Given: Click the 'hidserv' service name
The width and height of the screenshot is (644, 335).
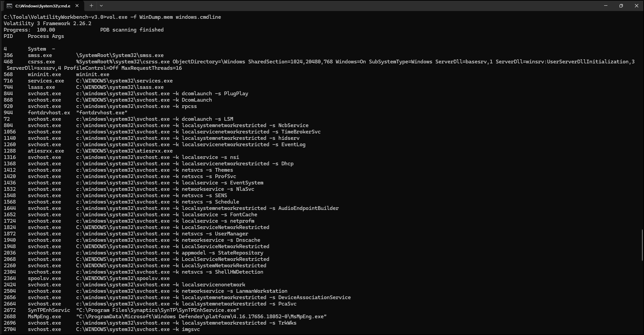Looking at the screenshot, I should (x=289, y=138).
